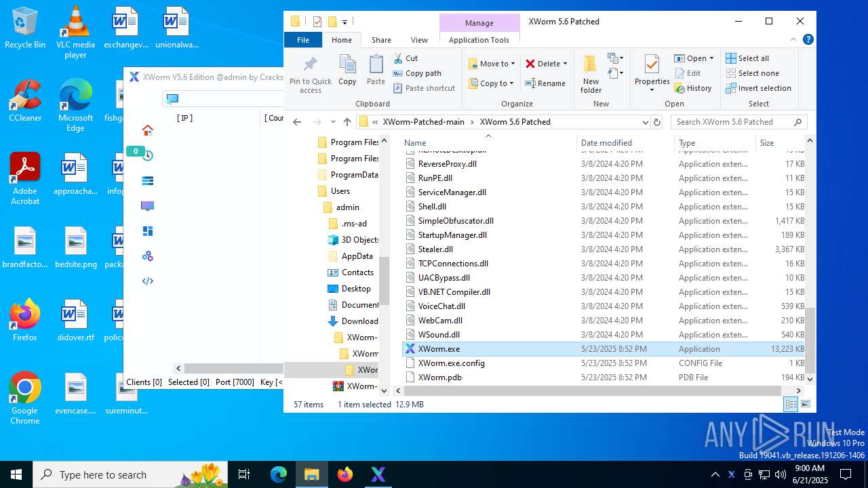The height and width of the screenshot is (488, 868).
Task: Sort by Size column header
Action: [781, 142]
